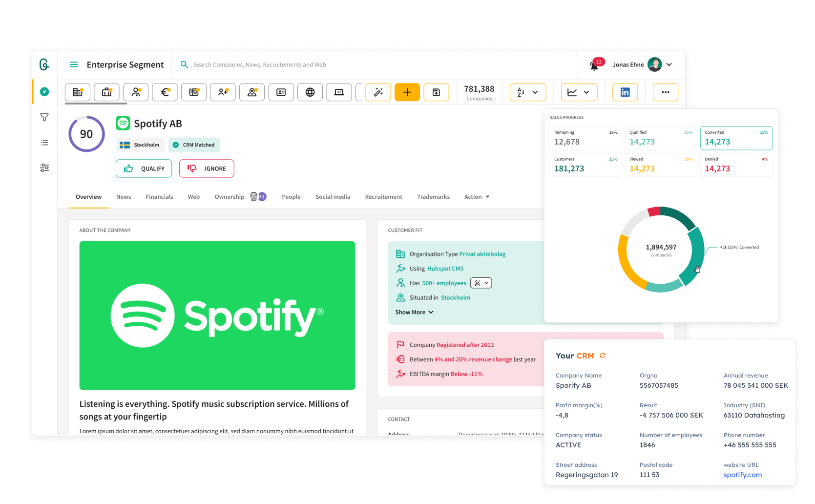815x504 pixels.
Task: Click the QUALIFY button
Action: [x=144, y=168]
